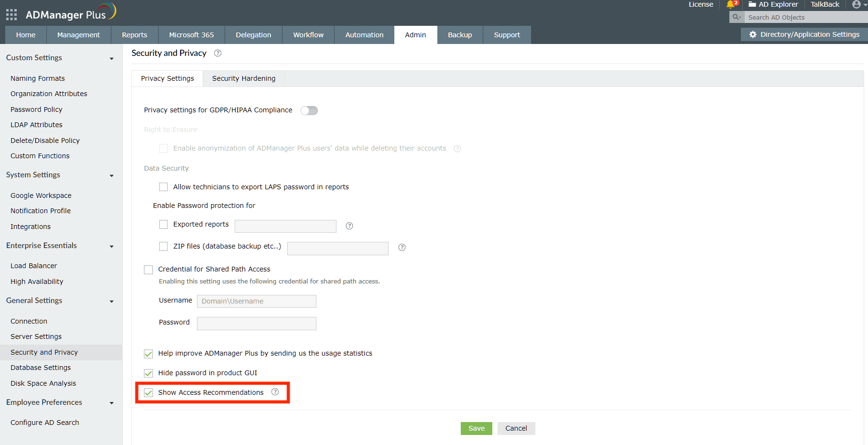The width and height of the screenshot is (868, 445).
Task: Select the Admin tab
Action: 416,35
